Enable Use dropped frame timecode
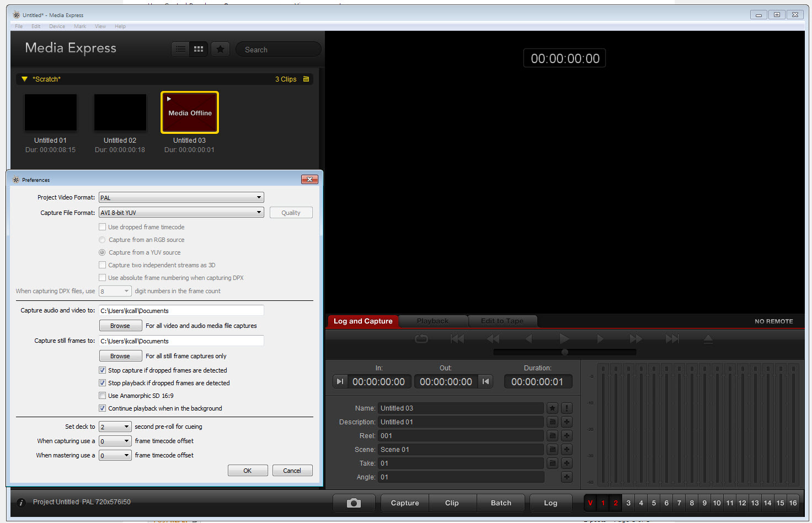Screen dimensions: 812x523 pyautogui.click(x=102, y=227)
